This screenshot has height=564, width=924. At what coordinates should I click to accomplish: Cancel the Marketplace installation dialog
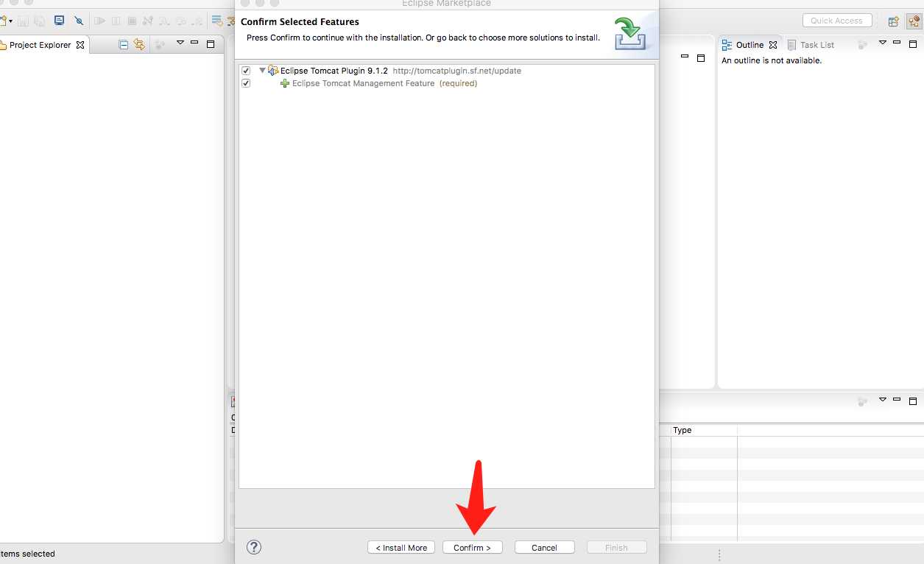(544, 547)
